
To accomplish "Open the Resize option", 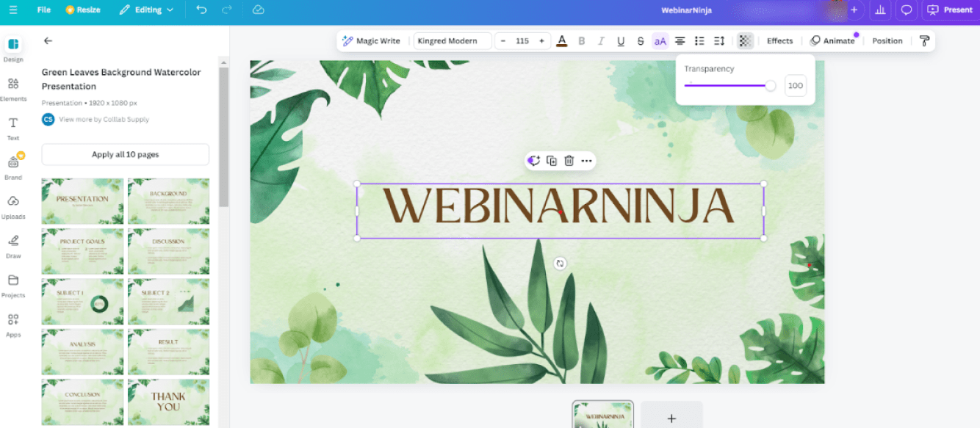I will (x=83, y=10).
